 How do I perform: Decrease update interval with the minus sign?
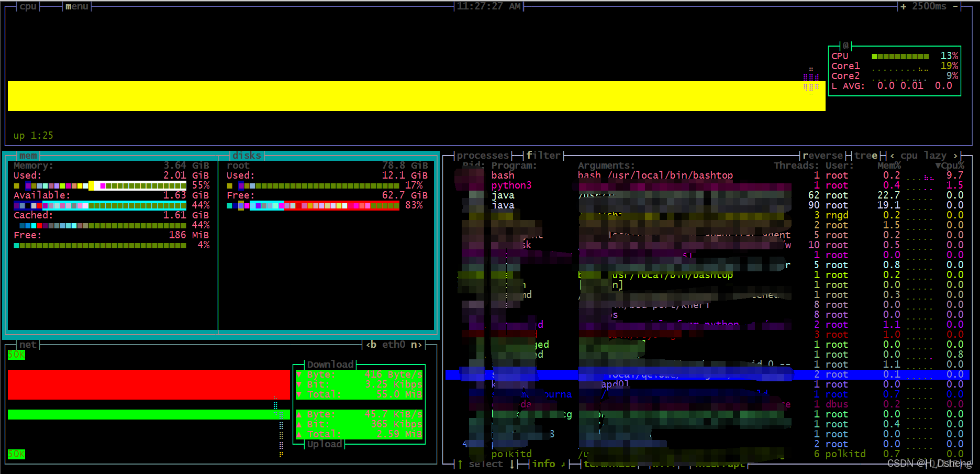[955, 6]
